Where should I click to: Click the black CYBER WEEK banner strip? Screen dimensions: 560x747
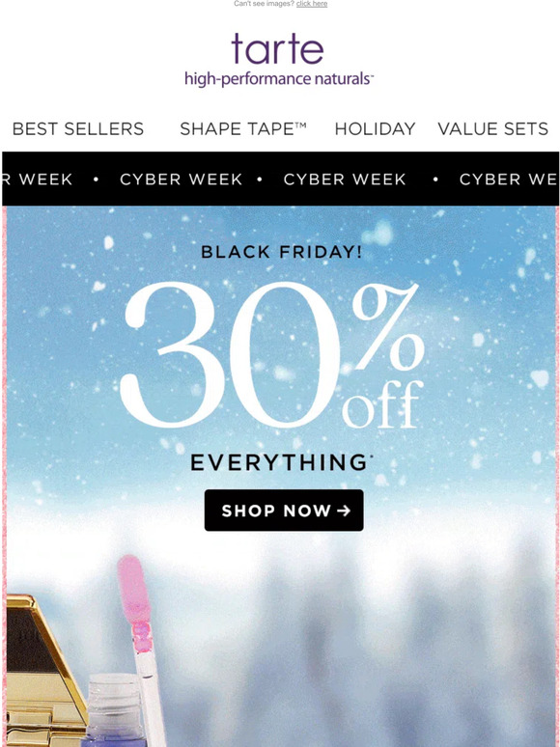coord(280,179)
